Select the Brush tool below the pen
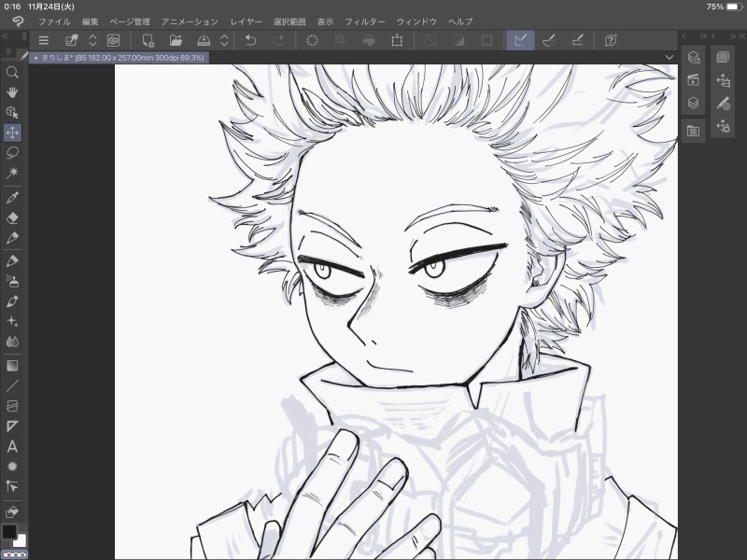Screen dimensions: 747x560 tap(12, 261)
